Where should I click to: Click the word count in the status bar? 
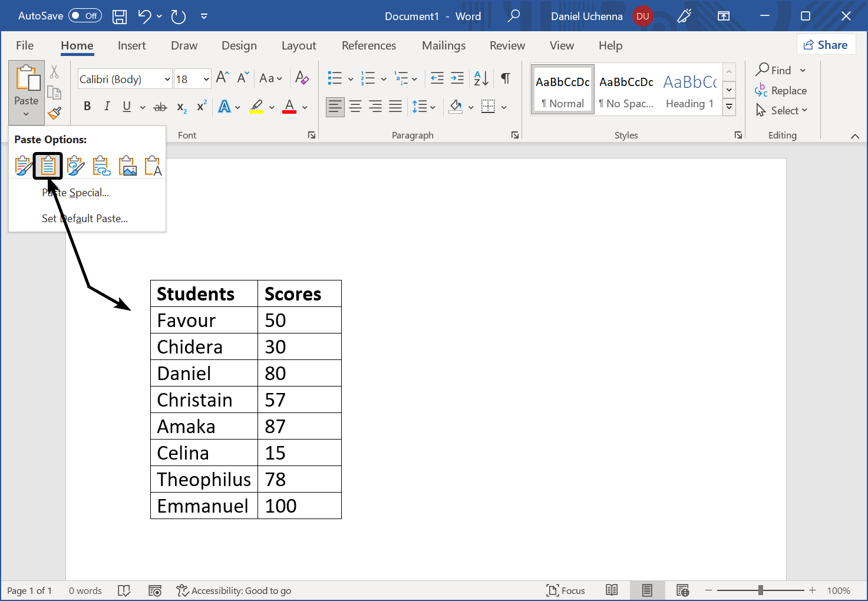pyautogui.click(x=85, y=590)
